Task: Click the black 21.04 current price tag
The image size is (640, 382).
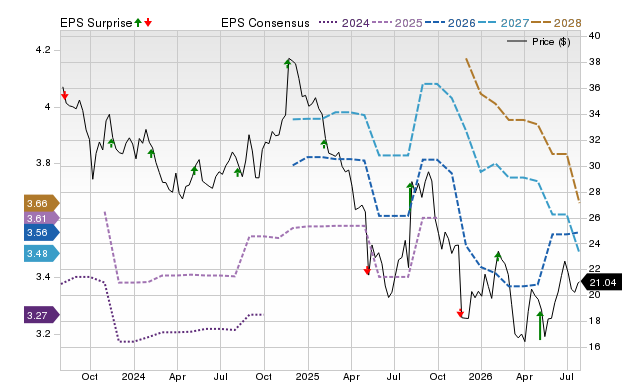Action: click(601, 282)
